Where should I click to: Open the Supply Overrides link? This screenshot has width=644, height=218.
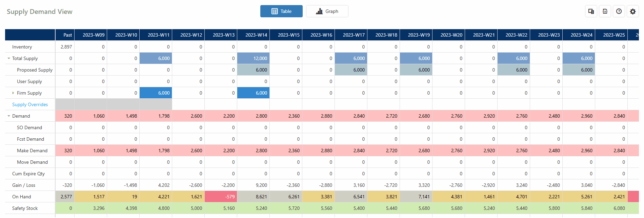[30, 104]
